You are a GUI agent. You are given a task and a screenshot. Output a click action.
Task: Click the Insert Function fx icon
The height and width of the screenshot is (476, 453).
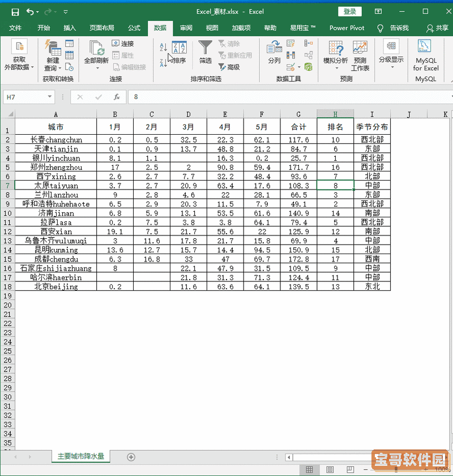[x=117, y=97]
